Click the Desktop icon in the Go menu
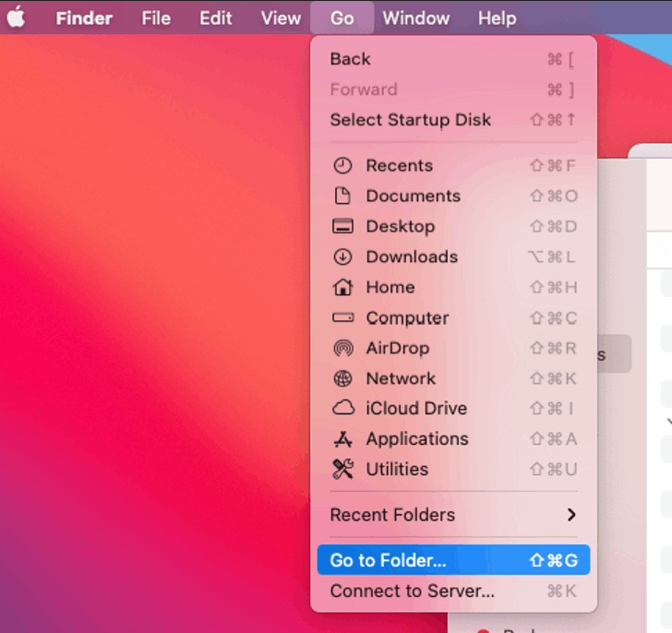The width and height of the screenshot is (672, 633). 342,226
